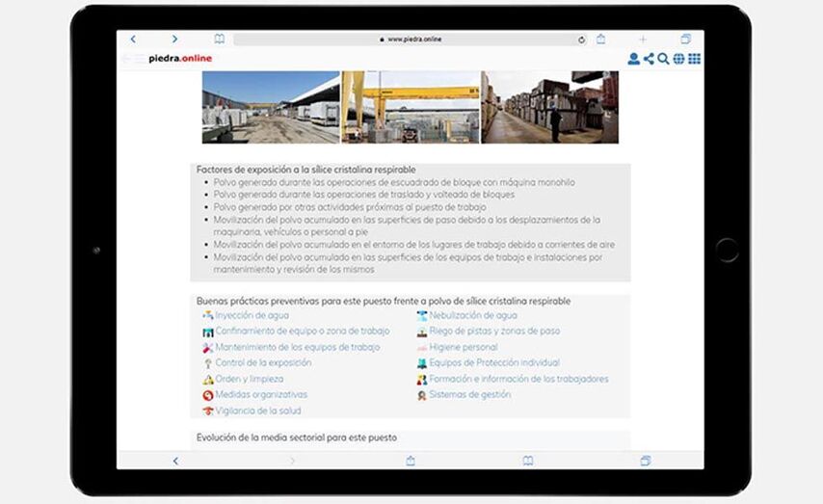Image resolution: width=823 pixels, height=504 pixels.
Task: Select Equipos de Protección individual
Action: pos(493,363)
